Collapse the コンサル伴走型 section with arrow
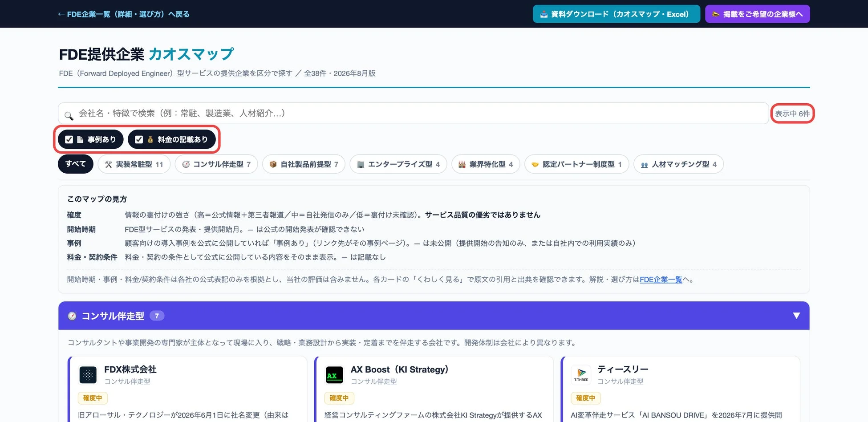Image resolution: width=868 pixels, height=422 pixels. pos(796,316)
